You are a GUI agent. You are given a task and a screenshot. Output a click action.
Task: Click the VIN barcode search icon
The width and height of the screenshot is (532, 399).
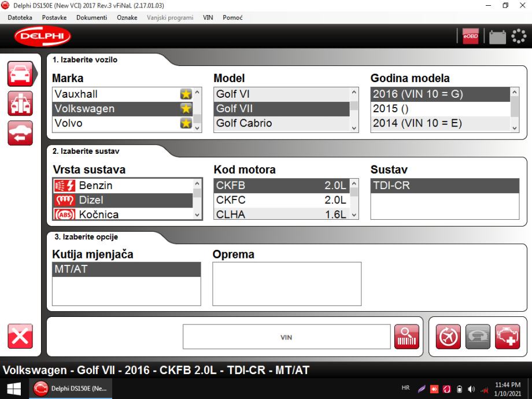click(407, 337)
